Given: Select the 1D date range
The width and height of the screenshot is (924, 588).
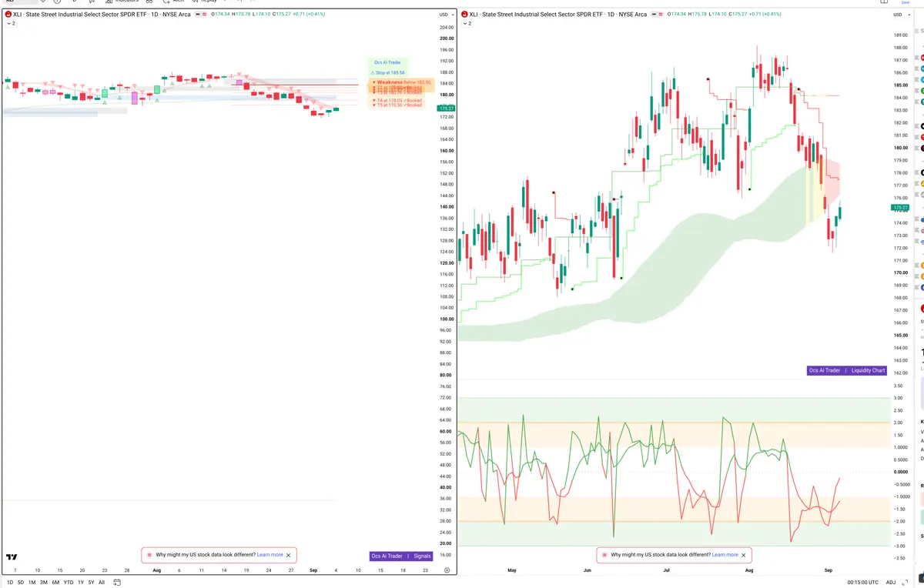Looking at the screenshot, I should 10,583.
